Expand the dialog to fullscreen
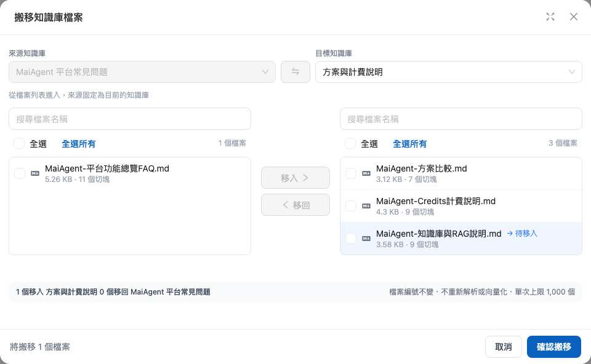The width and height of the screenshot is (591, 364). [550, 17]
